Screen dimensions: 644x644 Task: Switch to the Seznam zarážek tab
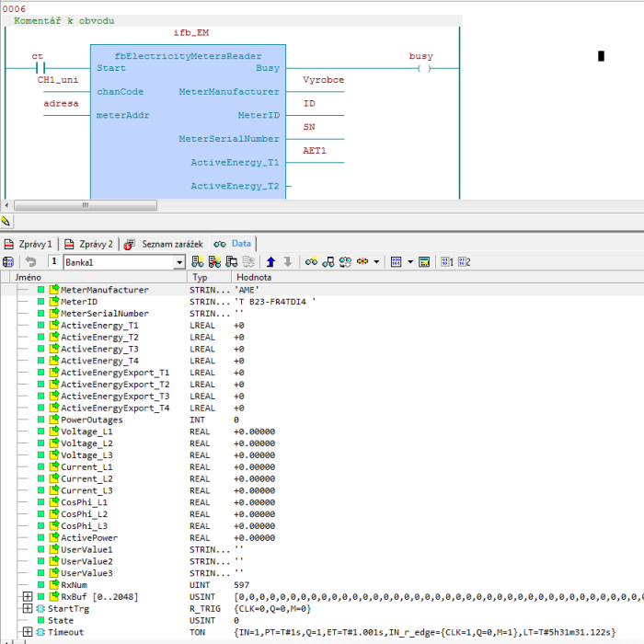coord(165,245)
